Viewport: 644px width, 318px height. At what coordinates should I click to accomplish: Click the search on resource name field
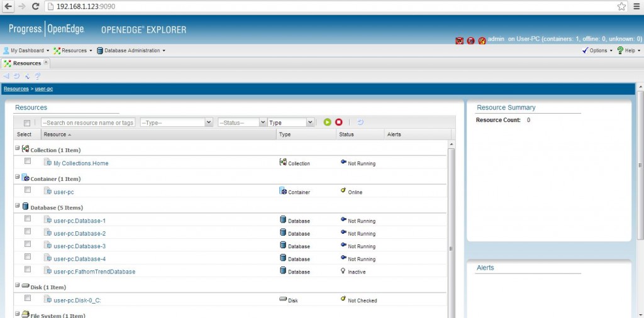[88, 123]
